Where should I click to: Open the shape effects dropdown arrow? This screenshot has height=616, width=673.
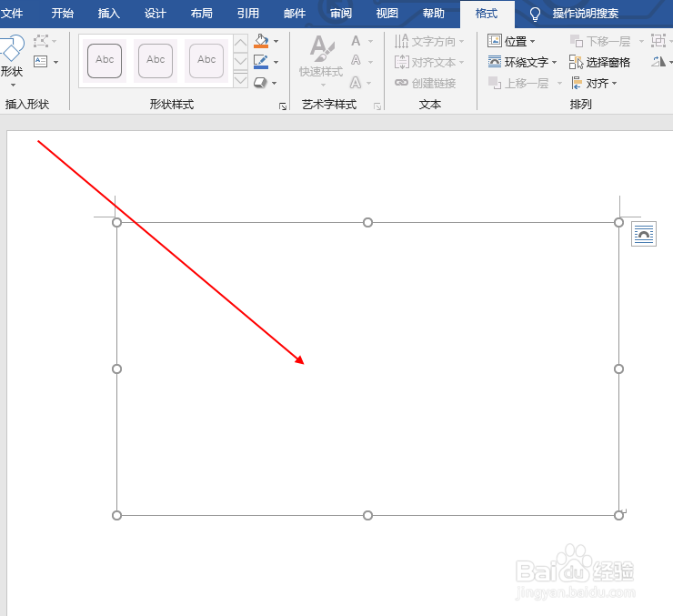coord(275,83)
